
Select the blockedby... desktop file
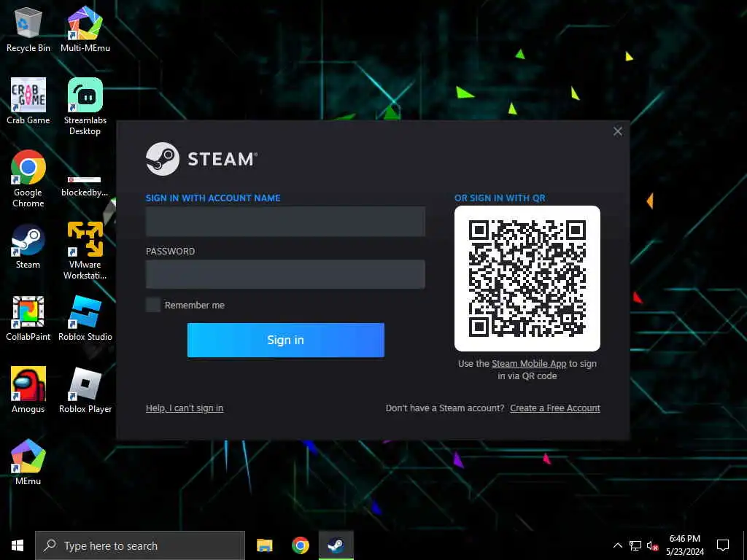pyautogui.click(x=85, y=186)
